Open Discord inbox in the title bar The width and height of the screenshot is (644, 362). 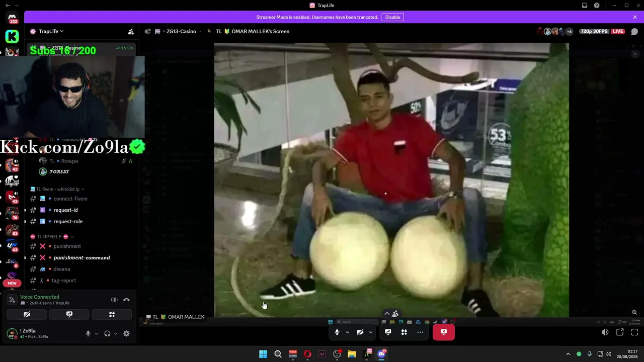point(585,6)
